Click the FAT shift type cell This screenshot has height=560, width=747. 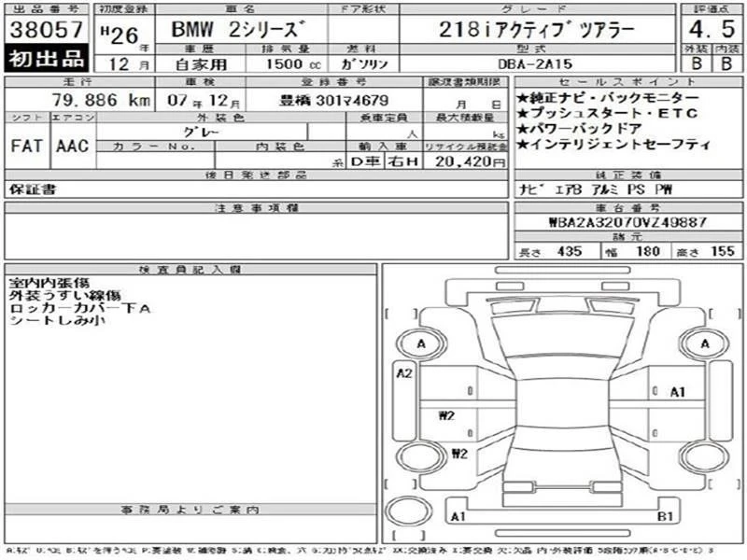[x=25, y=147]
